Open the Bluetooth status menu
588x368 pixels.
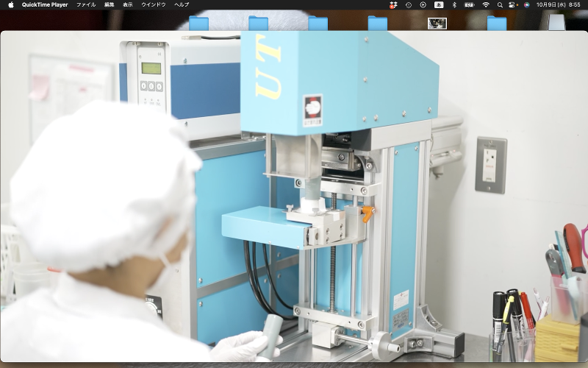454,4
